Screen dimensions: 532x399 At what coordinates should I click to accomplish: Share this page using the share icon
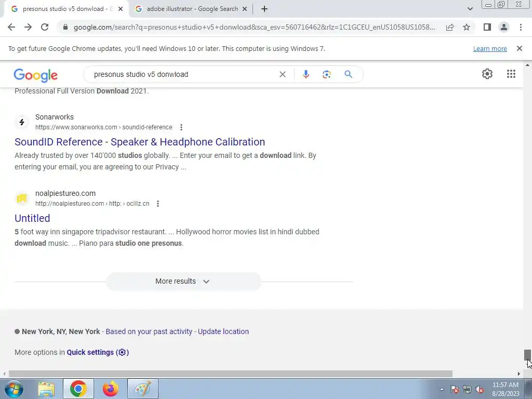[450, 27]
